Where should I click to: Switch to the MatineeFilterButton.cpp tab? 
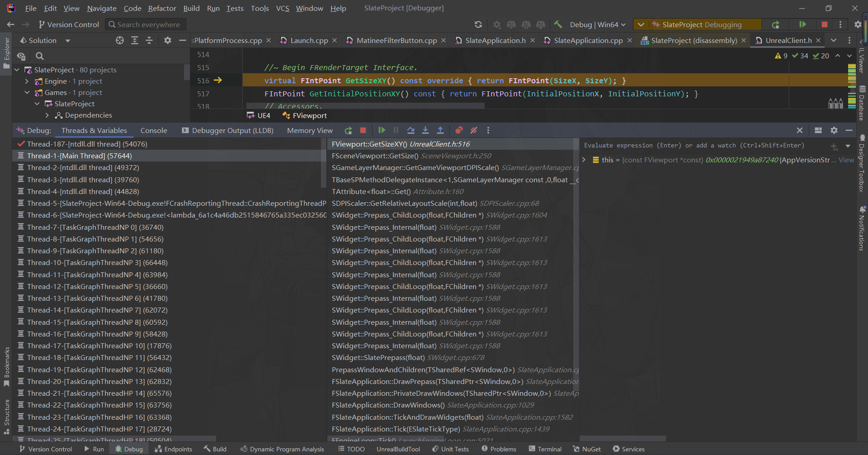[396, 40]
